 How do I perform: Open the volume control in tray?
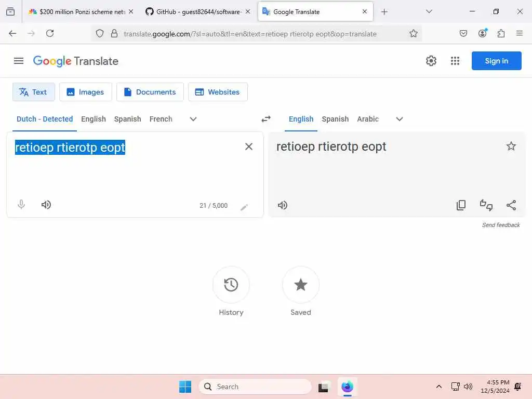(x=468, y=387)
